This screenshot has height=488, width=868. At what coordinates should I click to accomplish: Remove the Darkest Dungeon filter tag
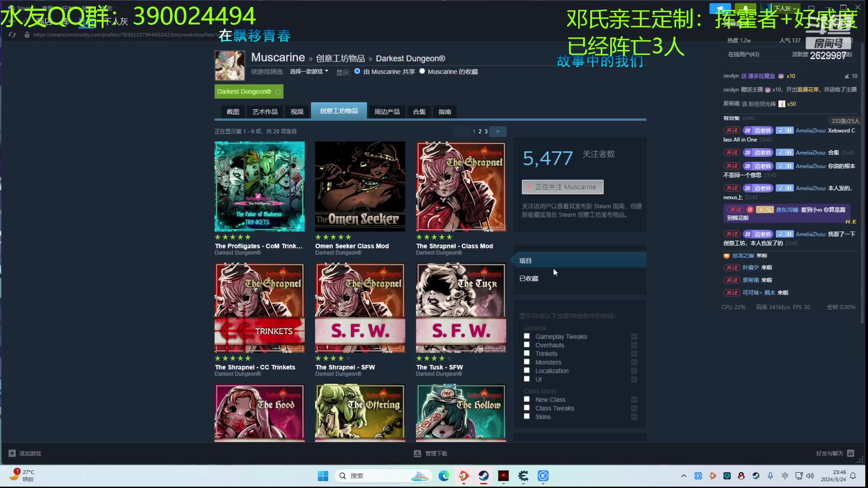point(278,92)
